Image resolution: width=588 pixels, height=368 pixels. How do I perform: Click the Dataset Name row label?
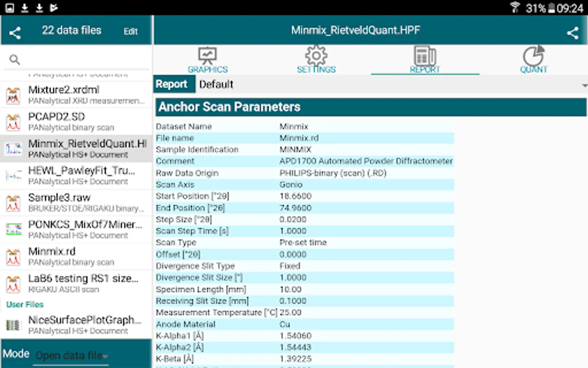point(184,127)
